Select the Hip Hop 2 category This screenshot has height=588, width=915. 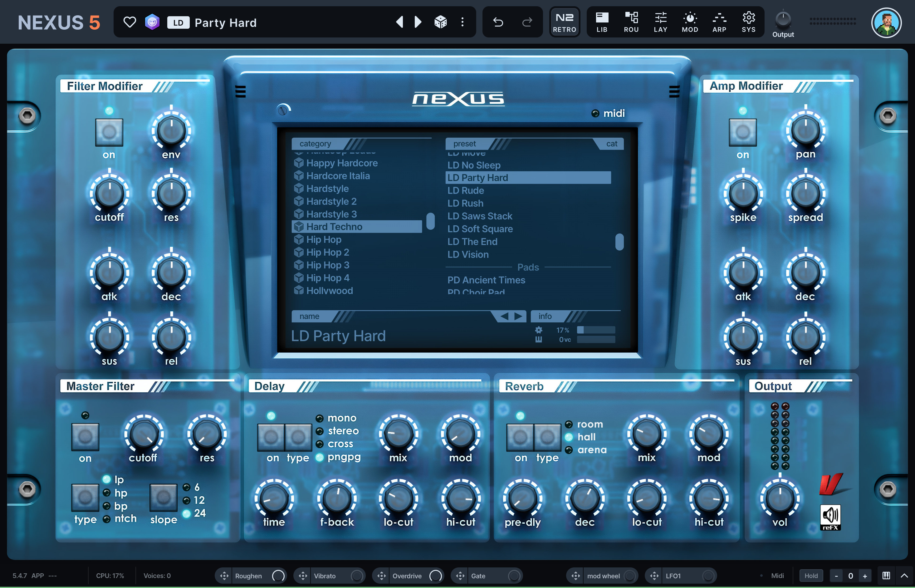327,252
